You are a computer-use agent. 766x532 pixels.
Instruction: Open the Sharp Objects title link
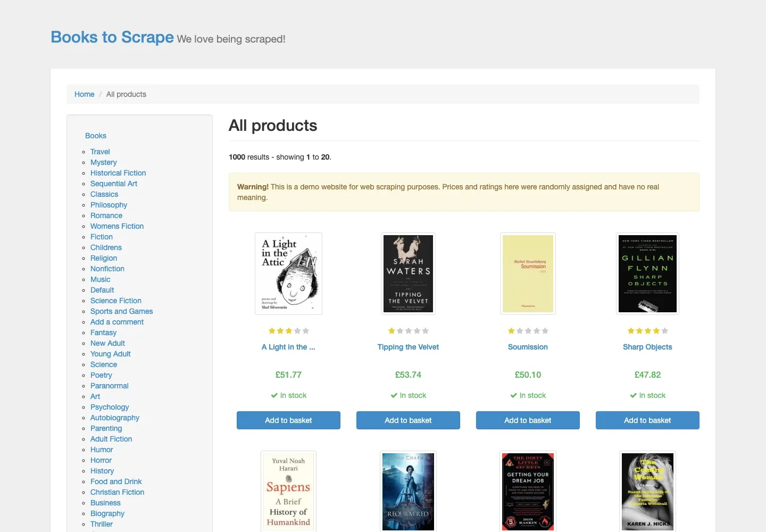pyautogui.click(x=647, y=347)
